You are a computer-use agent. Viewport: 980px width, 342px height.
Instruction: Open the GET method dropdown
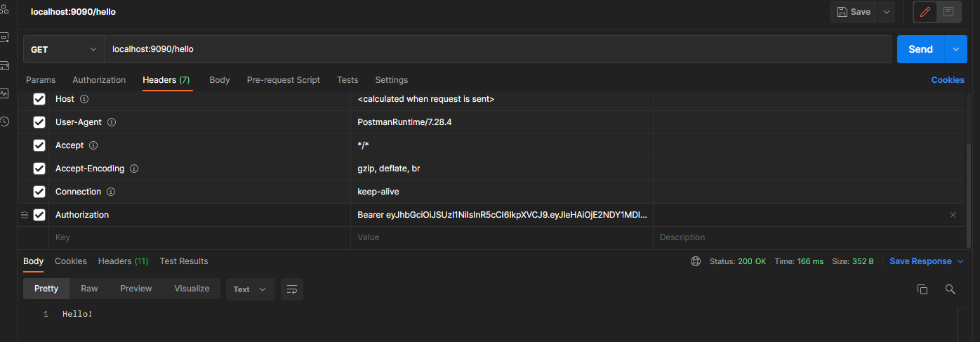(64, 49)
